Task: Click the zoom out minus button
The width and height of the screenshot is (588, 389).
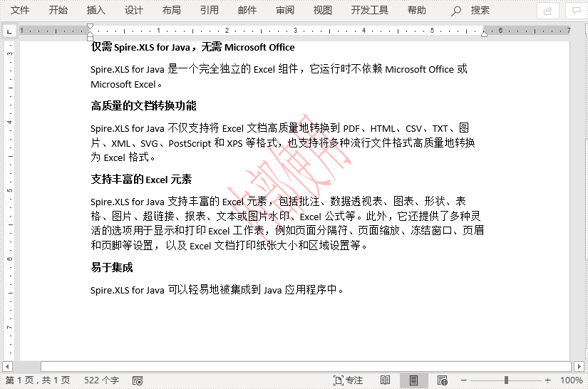Action: 463,380
